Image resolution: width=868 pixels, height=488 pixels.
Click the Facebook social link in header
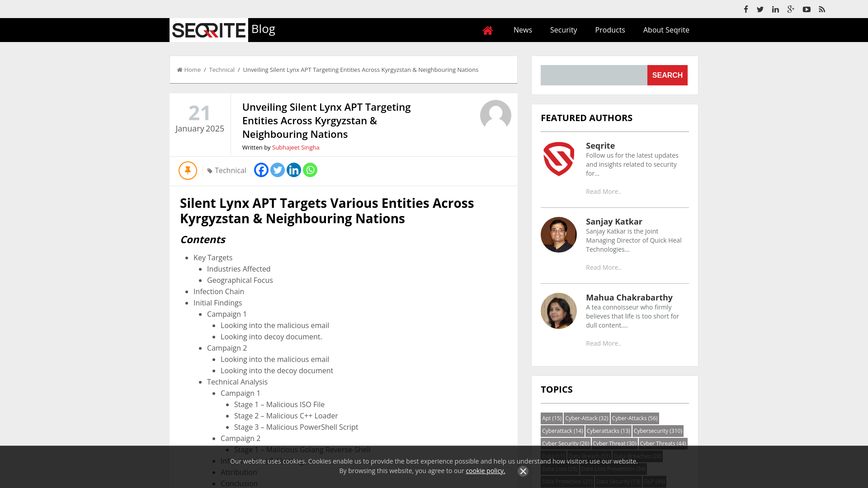click(x=746, y=9)
